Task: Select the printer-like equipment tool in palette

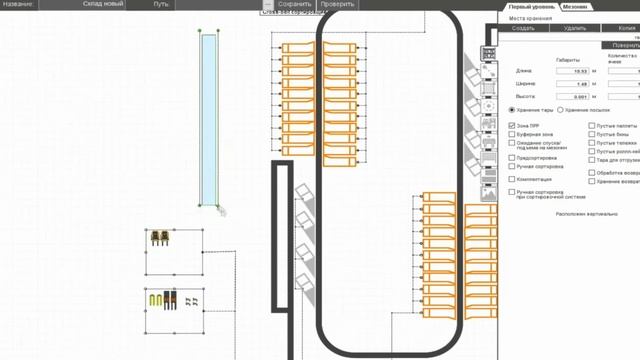Action: [489, 141]
